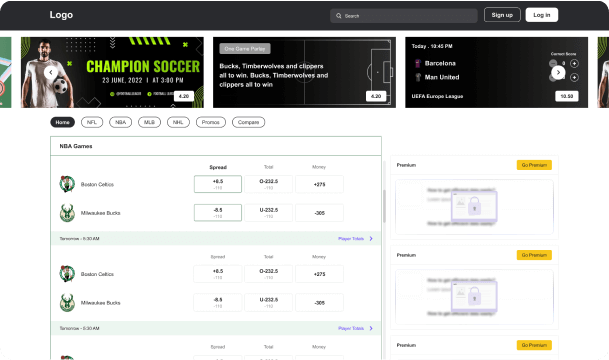Image resolution: width=609 pixels, height=360 pixels.
Task: Expand the second Player Totals chevron
Action: (371, 328)
